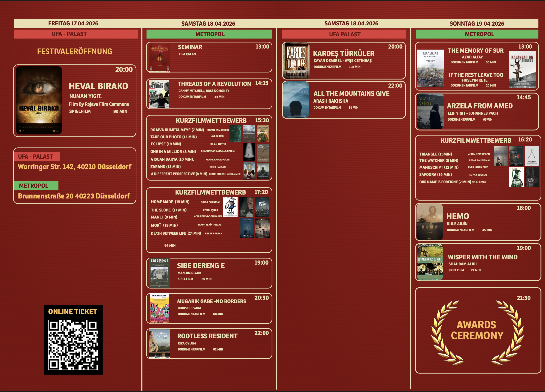
Task: Click the Arzela from Amed poster
Action: coord(430,111)
